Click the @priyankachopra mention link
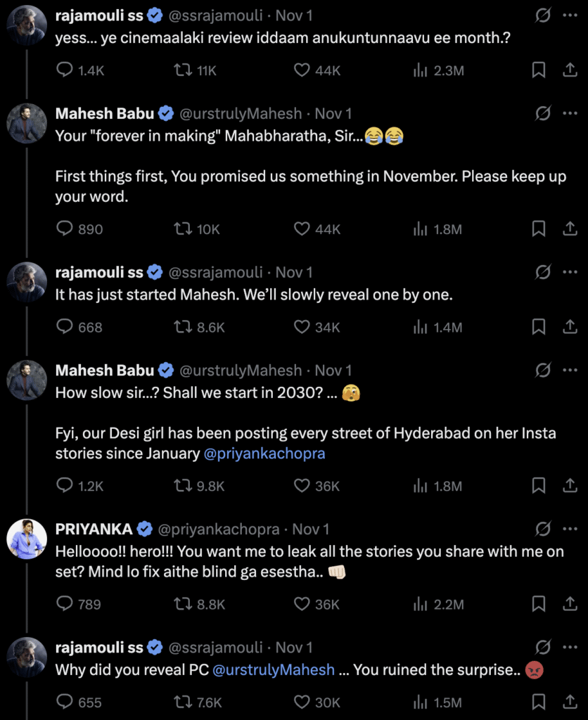This screenshot has height=720, width=588. click(264, 454)
